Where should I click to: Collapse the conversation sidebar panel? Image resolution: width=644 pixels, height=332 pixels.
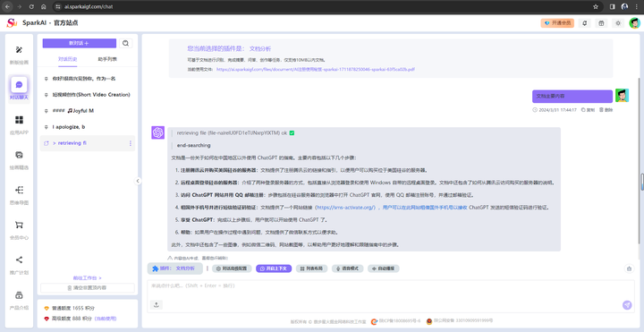click(x=138, y=181)
